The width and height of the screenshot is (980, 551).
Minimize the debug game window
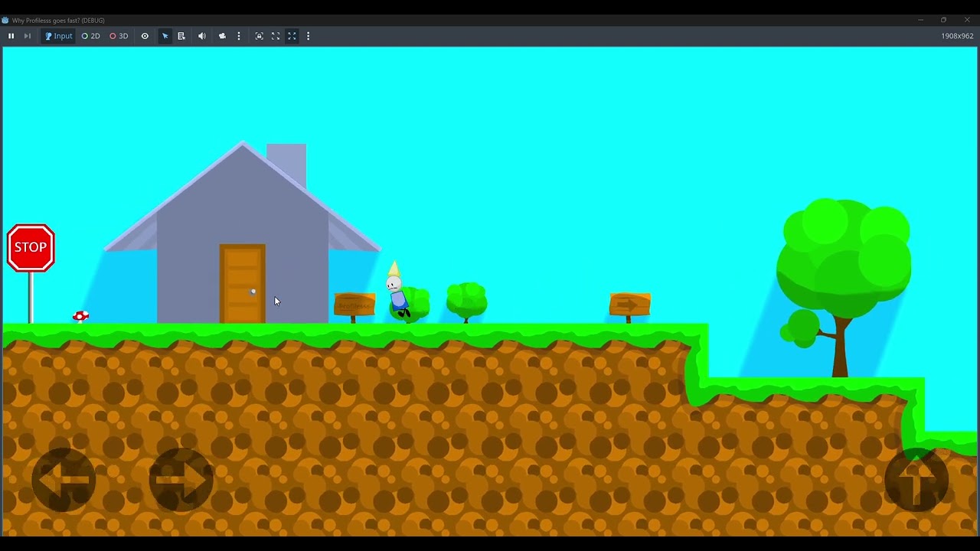pyautogui.click(x=921, y=20)
